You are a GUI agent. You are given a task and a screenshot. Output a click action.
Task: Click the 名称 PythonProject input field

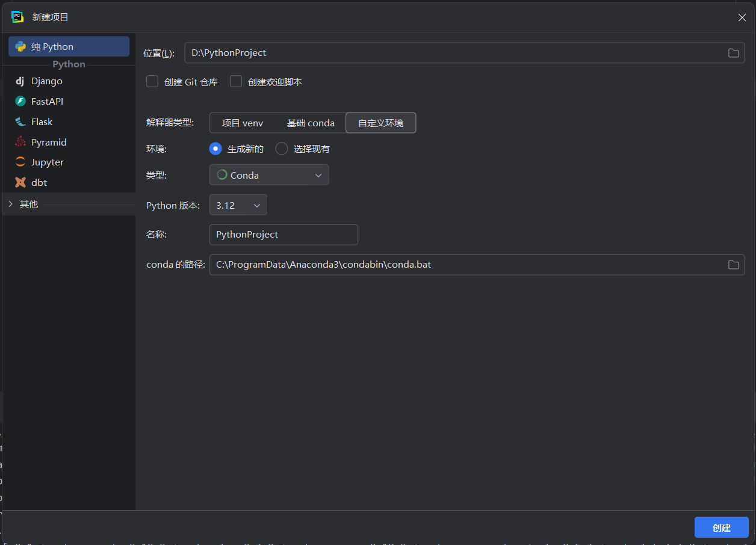pyautogui.click(x=283, y=235)
